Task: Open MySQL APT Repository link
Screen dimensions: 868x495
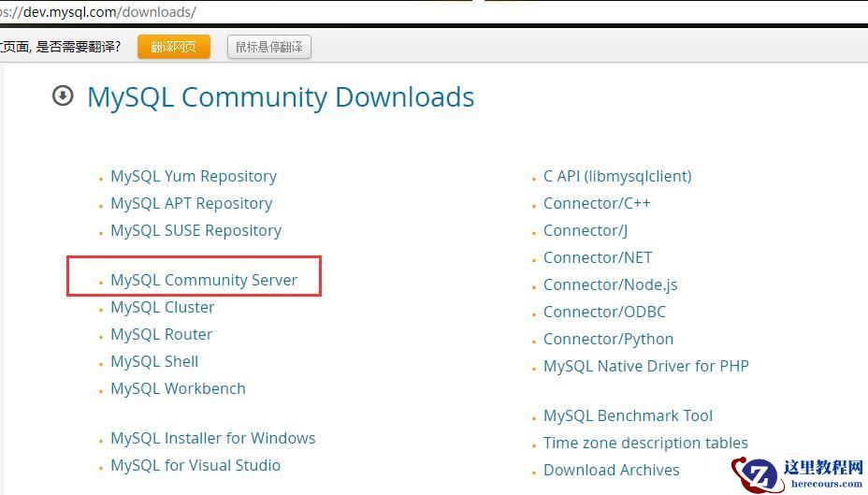Action: pos(192,203)
